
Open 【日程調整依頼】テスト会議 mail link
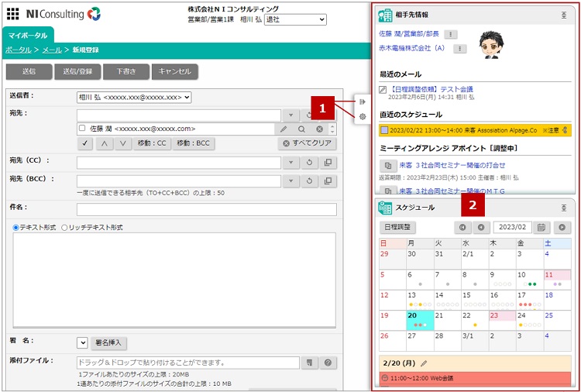click(431, 89)
